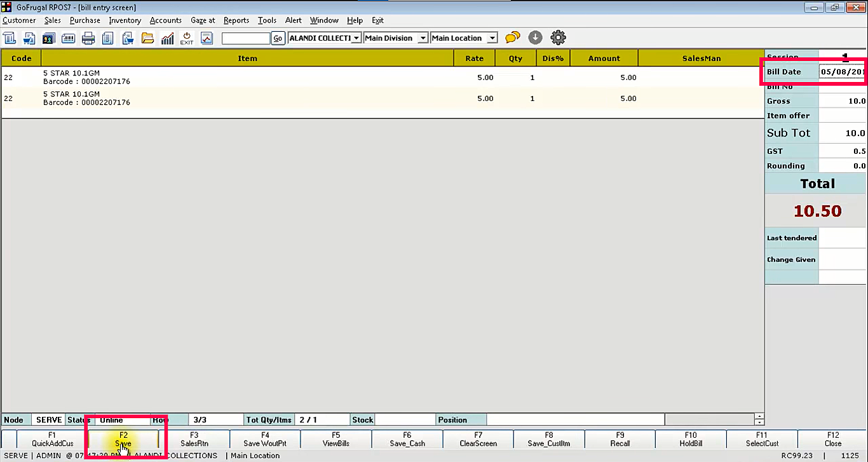Screen dimensions: 868x462
Task: Open the line graph report icon
Action: point(207,38)
